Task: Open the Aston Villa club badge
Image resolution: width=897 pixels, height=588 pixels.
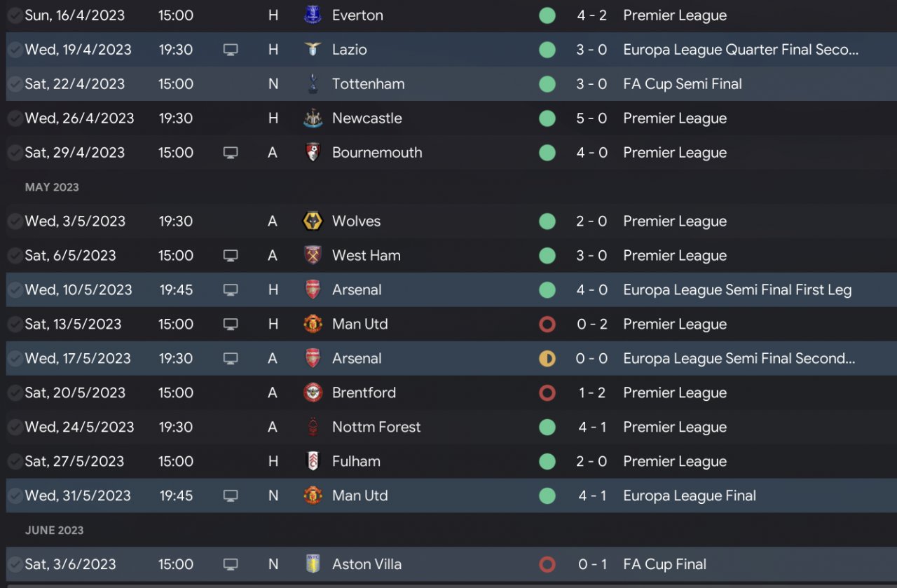Action: 313,564
